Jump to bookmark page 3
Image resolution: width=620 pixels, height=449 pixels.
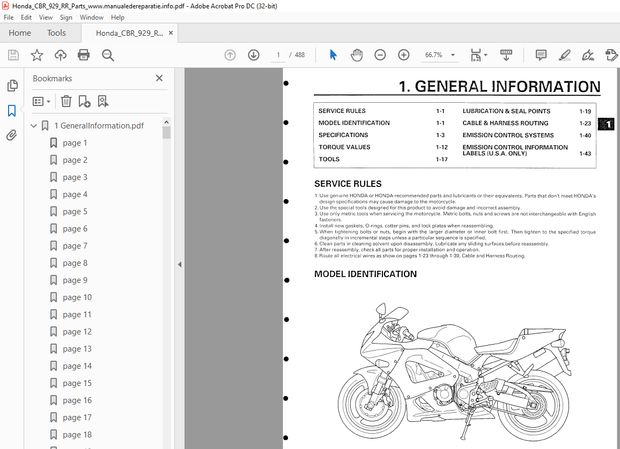coord(75,177)
